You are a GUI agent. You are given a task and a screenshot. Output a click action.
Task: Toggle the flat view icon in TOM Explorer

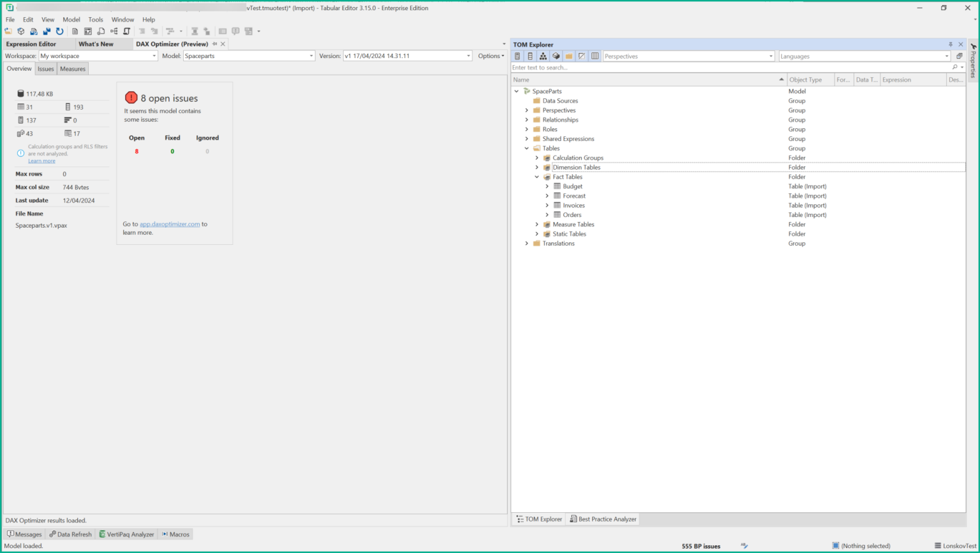[x=542, y=55]
